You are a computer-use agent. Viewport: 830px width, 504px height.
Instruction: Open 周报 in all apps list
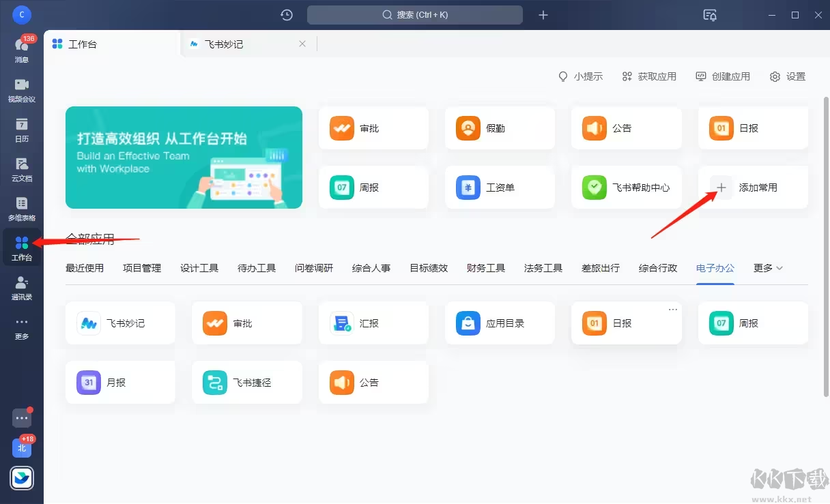753,323
